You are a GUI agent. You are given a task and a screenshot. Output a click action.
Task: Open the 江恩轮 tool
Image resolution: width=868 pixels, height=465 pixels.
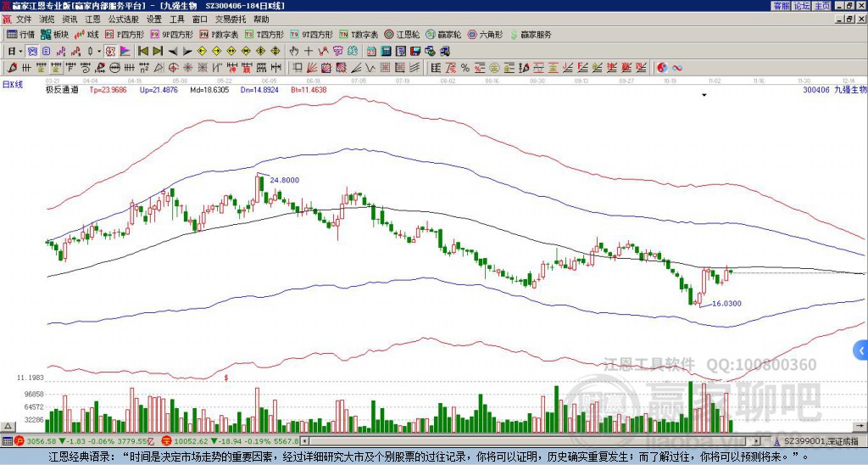click(402, 34)
